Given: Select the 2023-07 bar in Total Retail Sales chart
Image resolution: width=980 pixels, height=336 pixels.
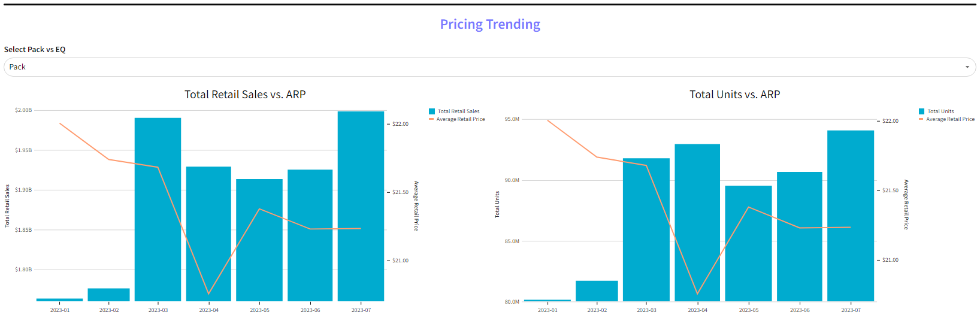Looking at the screenshot, I should (361, 206).
